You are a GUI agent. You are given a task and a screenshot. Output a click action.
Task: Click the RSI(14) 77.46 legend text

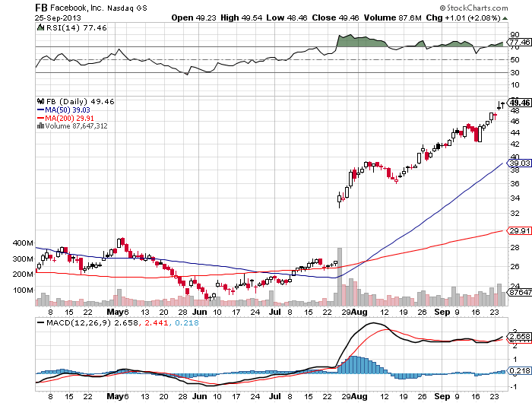pyautogui.click(x=76, y=28)
